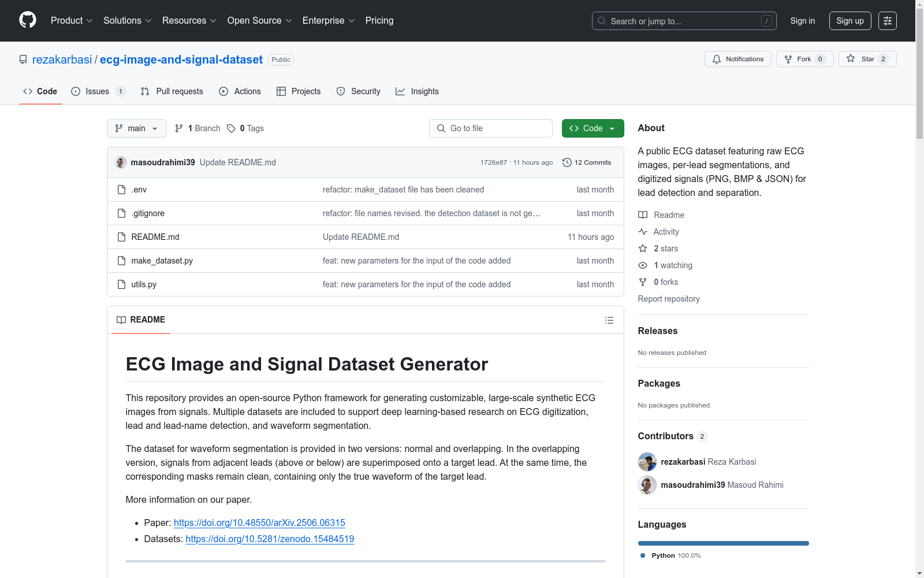
Task: Open rezakarbasi owner profile link
Action: coord(62,60)
